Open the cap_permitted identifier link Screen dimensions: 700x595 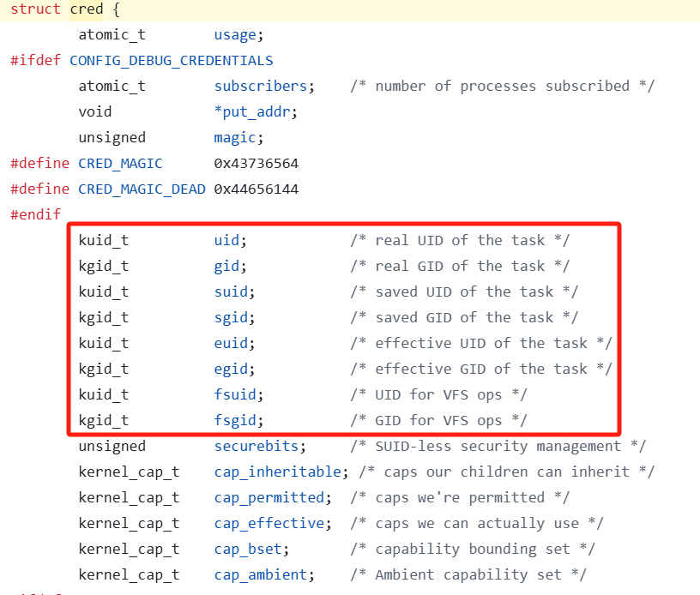(269, 497)
